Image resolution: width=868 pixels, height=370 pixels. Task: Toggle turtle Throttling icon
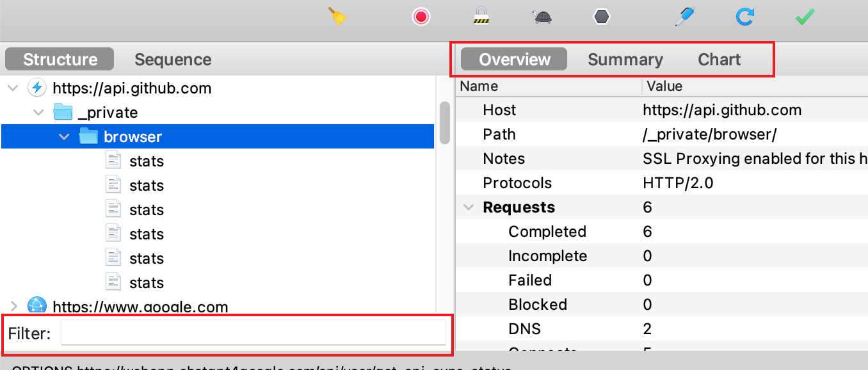[542, 17]
